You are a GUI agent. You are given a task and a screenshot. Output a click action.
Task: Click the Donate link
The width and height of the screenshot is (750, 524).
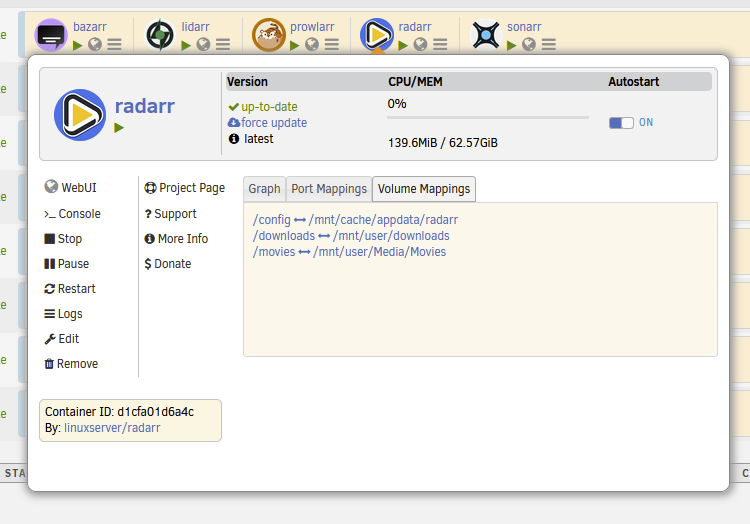(x=168, y=263)
